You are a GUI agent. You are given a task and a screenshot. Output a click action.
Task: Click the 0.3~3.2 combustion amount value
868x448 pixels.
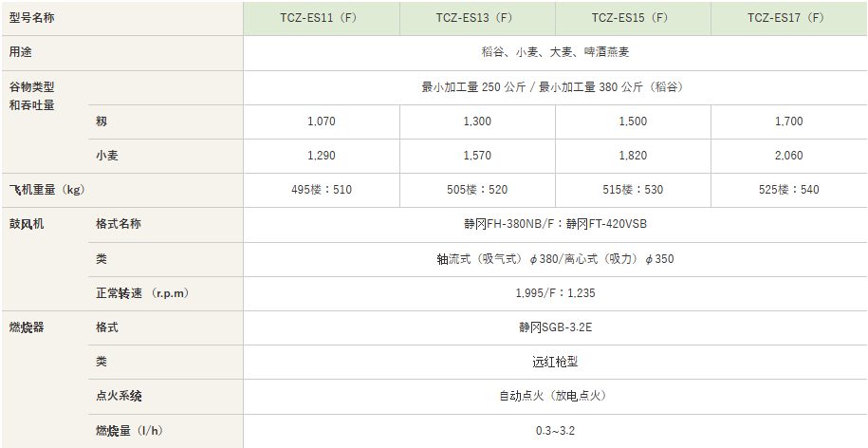pyautogui.click(x=555, y=431)
